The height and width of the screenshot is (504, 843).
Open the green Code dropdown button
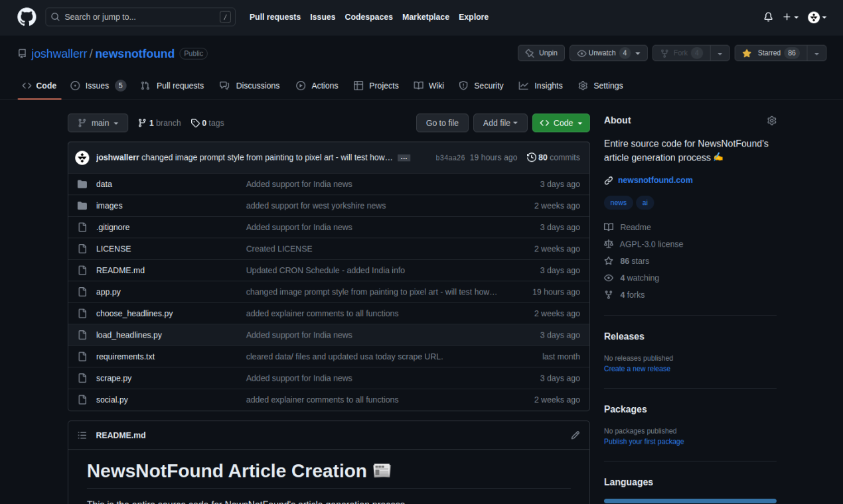[x=561, y=123]
